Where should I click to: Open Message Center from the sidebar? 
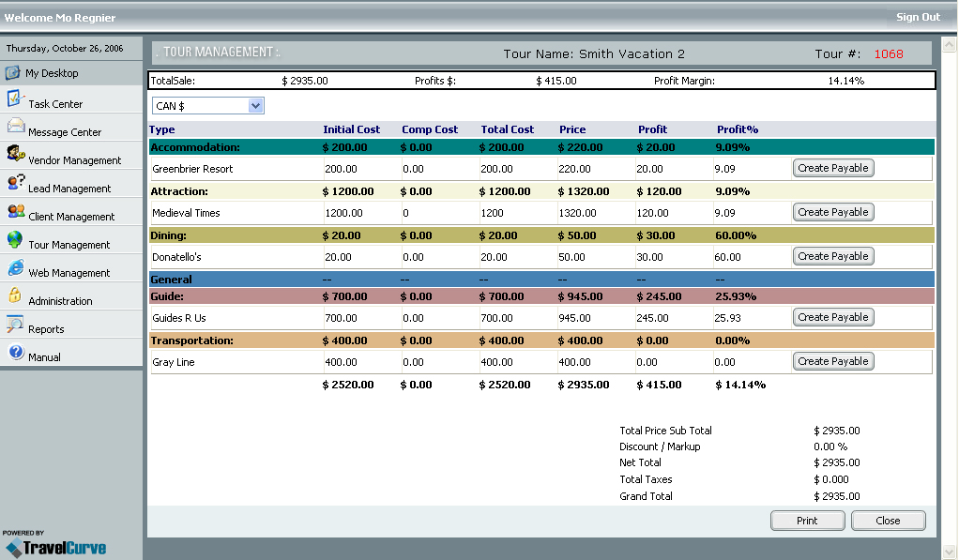(x=65, y=132)
